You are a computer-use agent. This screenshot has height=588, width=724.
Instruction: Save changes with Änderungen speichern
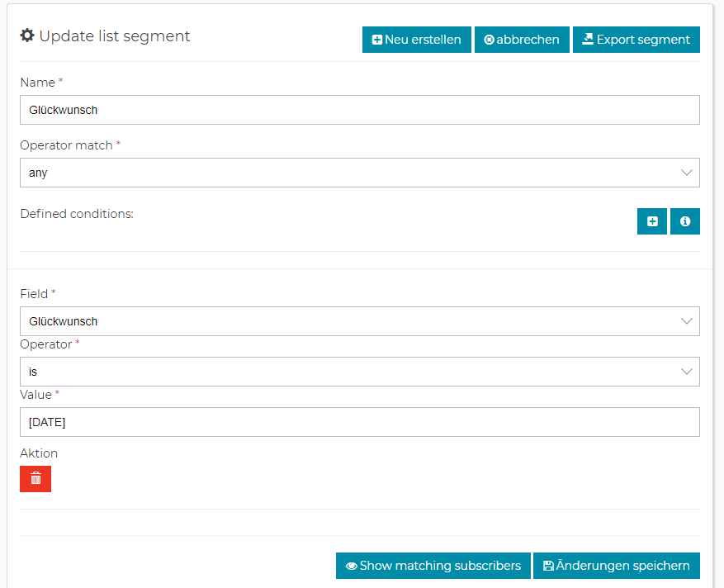(616, 566)
